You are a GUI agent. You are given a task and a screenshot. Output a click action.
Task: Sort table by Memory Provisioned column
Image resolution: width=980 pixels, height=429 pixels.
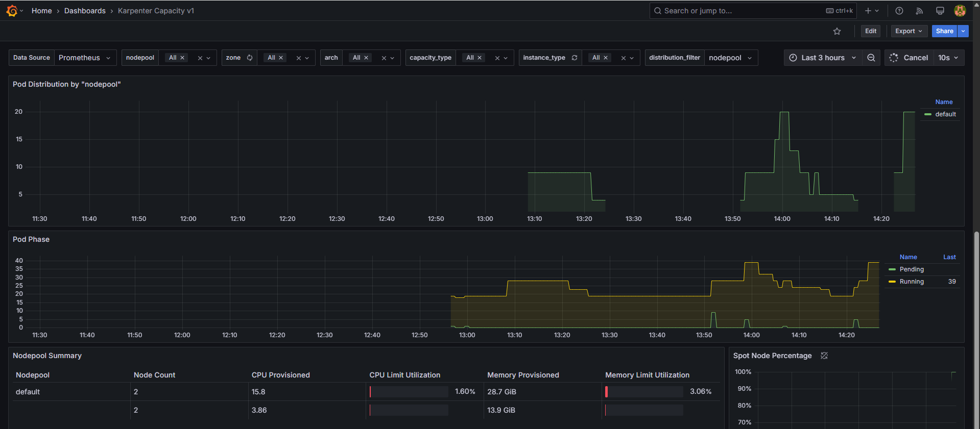[523, 375]
